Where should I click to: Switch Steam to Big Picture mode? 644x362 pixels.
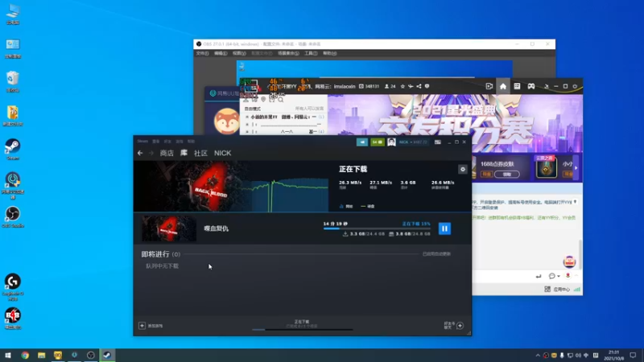click(438, 142)
